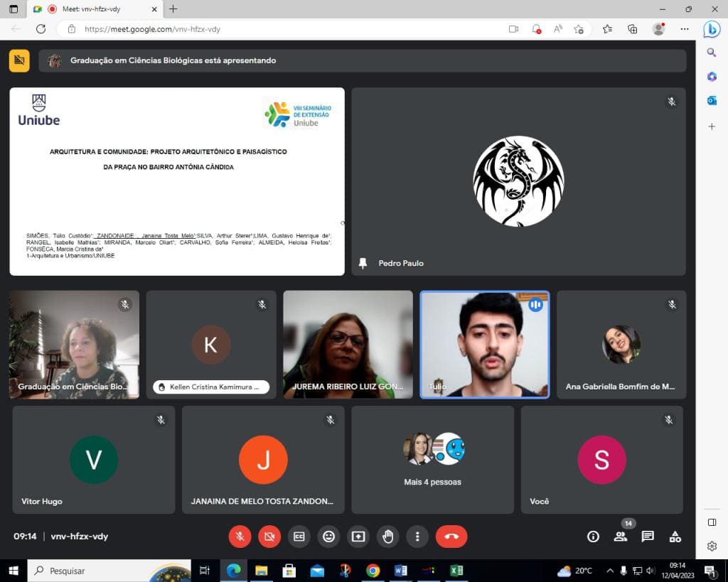Open chat with everyone panel
Image resolution: width=728 pixels, height=582 pixels.
click(x=648, y=537)
